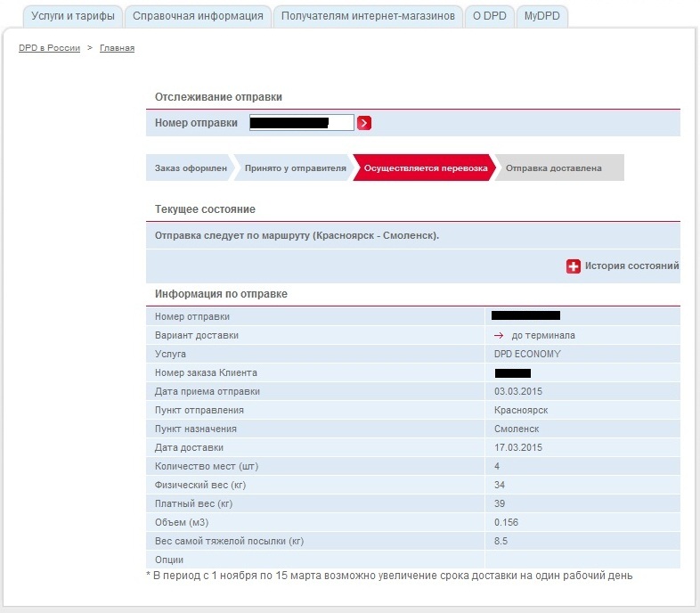Click the Физический вес value 34
Screen dimensions: 700x613
pyautogui.click(x=499, y=485)
